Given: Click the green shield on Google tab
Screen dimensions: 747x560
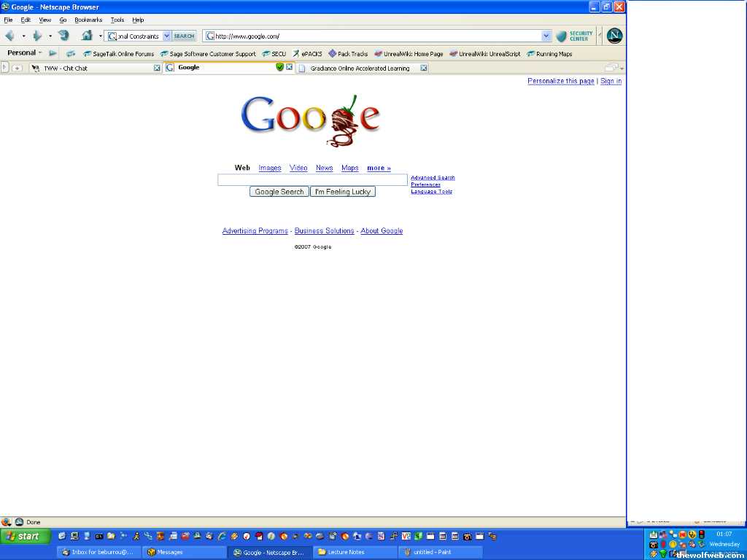Looking at the screenshot, I should tap(279, 67).
